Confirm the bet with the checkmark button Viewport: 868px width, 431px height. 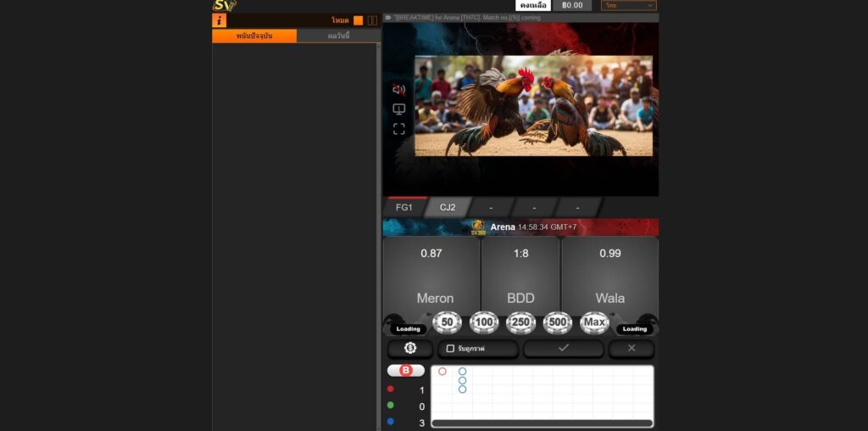pos(563,349)
